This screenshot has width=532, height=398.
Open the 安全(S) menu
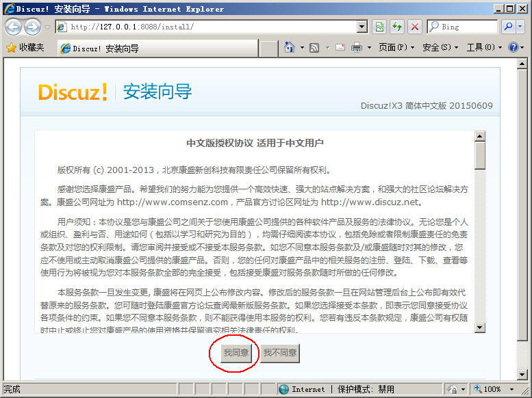click(440, 47)
